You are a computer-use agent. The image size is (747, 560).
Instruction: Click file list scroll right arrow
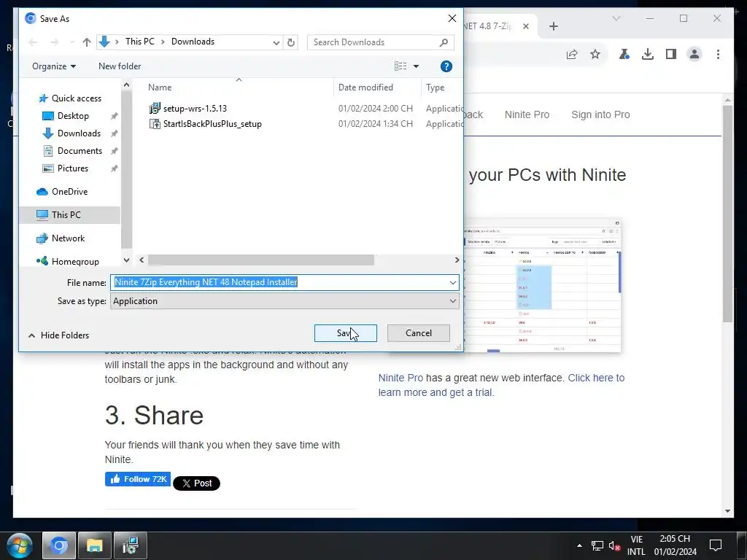(x=457, y=260)
